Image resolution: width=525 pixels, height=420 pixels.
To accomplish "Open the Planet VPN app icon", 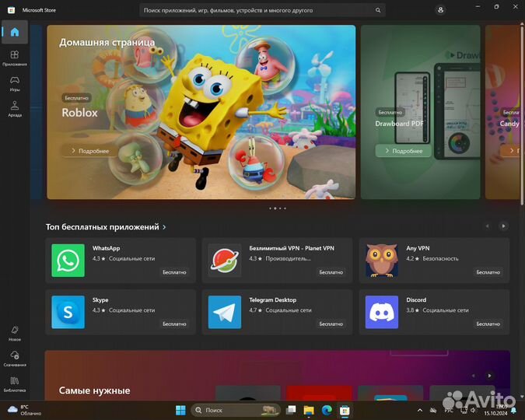I will (x=225, y=261).
